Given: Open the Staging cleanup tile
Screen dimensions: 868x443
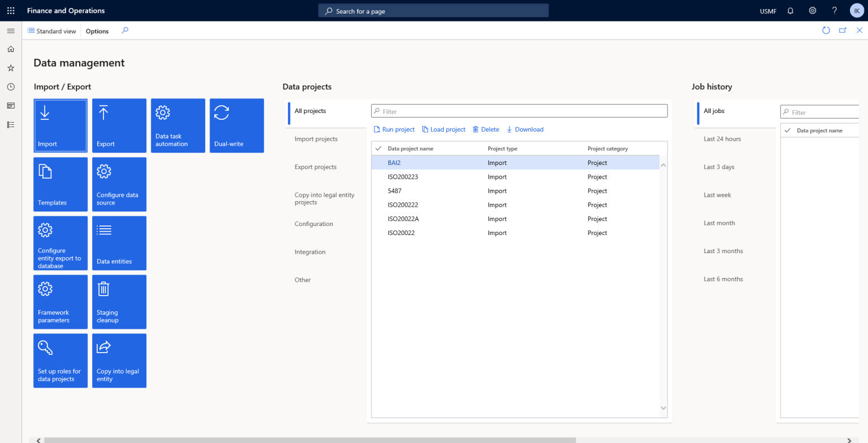Looking at the screenshot, I should pos(119,302).
